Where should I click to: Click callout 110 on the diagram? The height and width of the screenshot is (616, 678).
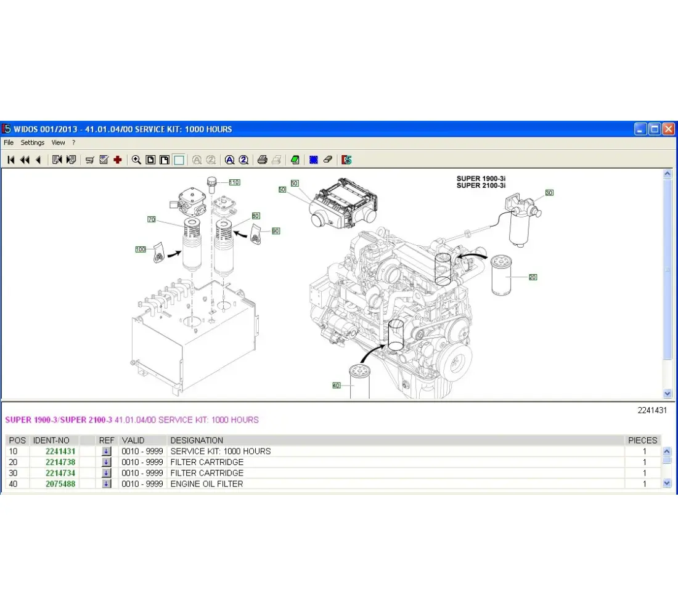(234, 182)
